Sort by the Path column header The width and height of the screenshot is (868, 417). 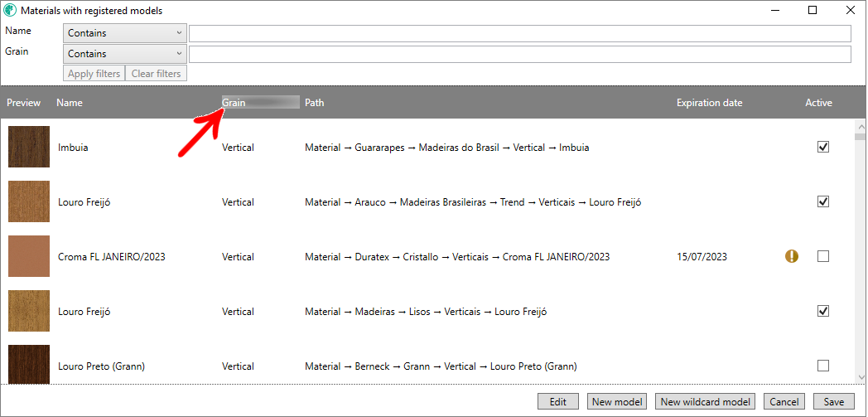[315, 103]
